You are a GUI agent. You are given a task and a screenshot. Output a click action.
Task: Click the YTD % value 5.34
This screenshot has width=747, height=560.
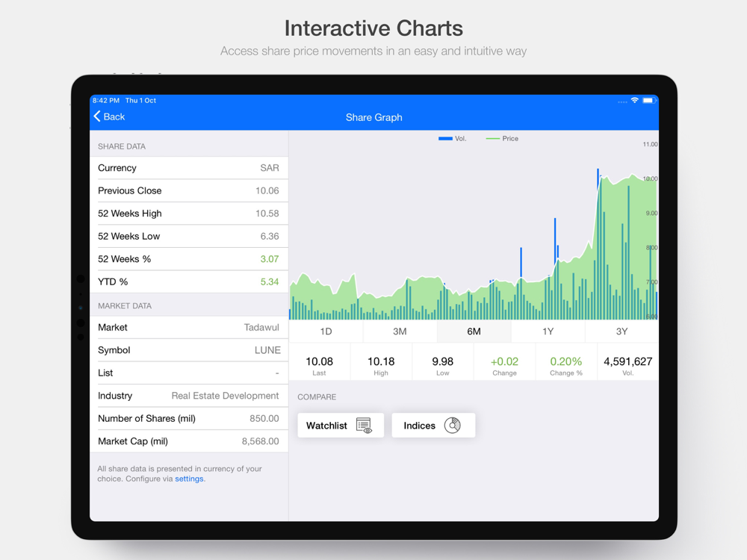pos(269,282)
